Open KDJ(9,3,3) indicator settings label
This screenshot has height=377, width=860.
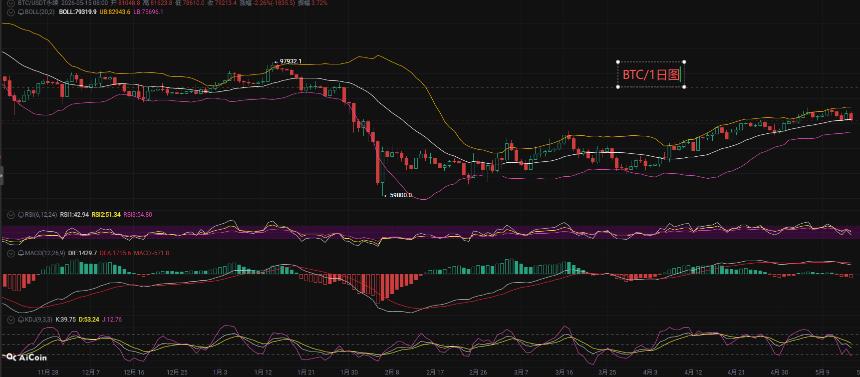point(38,319)
